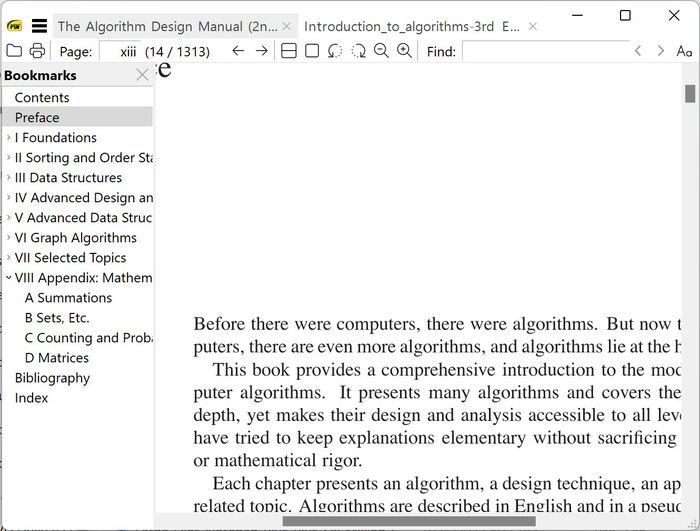Close The Algorithm Design Manual tab
This screenshot has width=700, height=531.
tap(287, 27)
